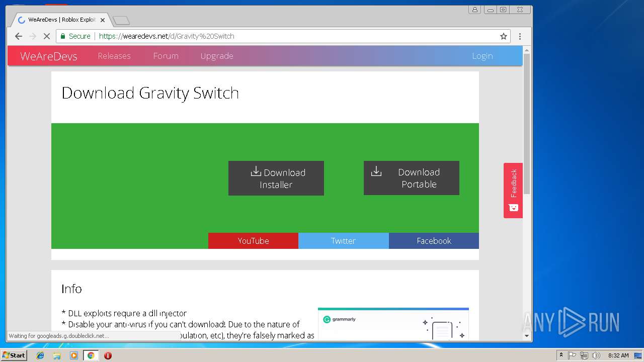Open the Action Center flag icon
Image resolution: width=644 pixels, height=362 pixels.
coord(572,355)
